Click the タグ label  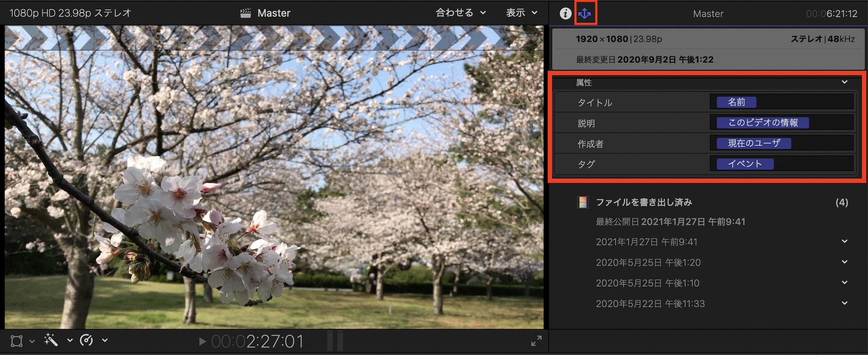coord(586,164)
